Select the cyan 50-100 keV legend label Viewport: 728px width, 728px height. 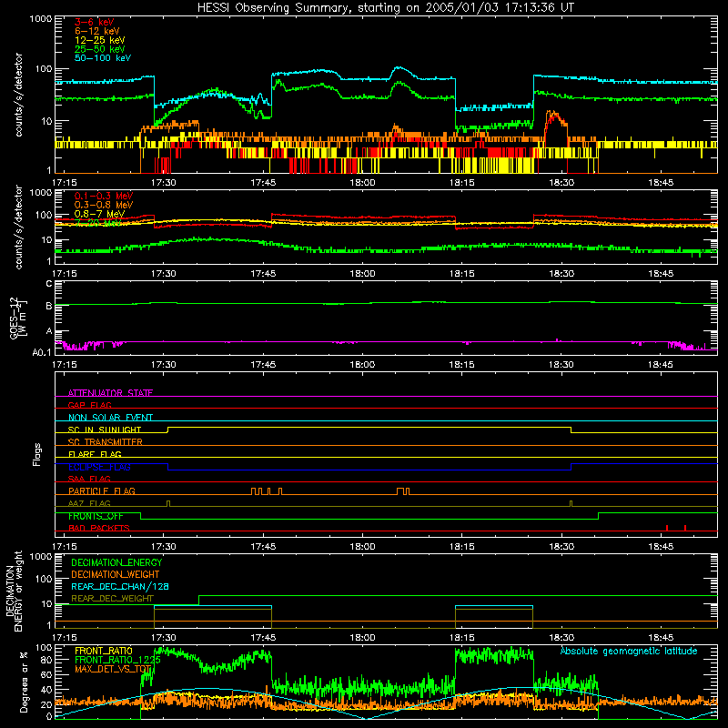coord(103,58)
